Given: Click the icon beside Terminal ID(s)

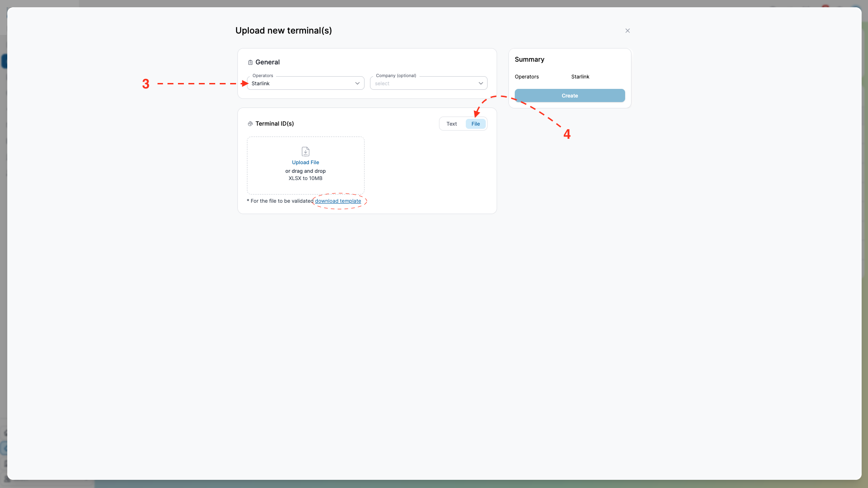Looking at the screenshot, I should tap(250, 124).
